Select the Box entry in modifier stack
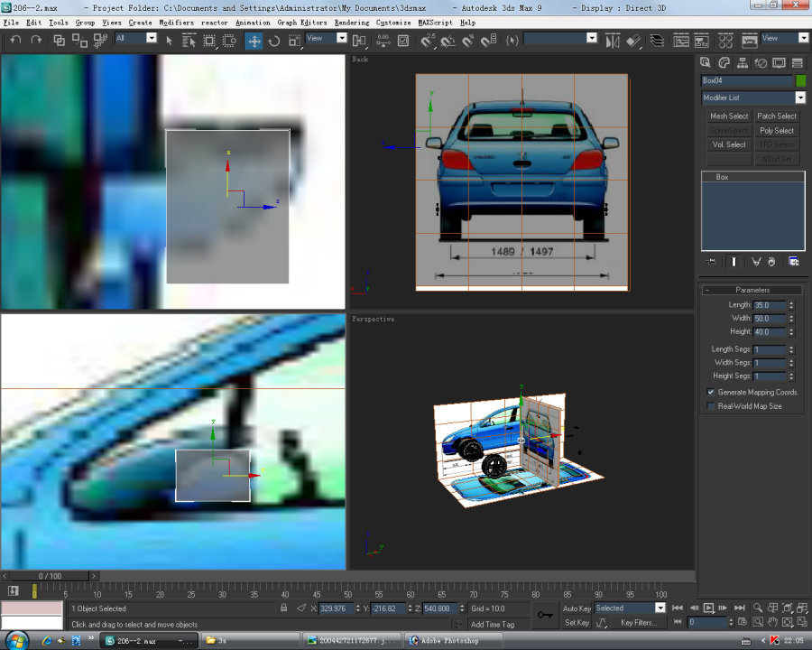 point(753,177)
